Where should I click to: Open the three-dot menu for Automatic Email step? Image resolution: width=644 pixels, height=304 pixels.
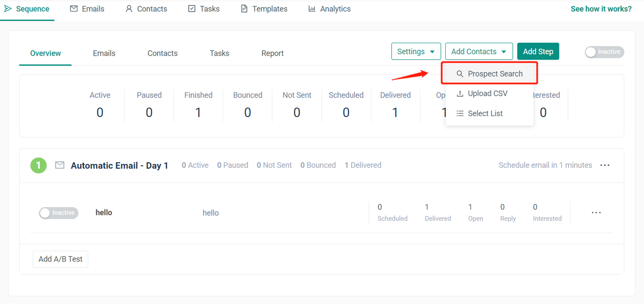tap(605, 165)
